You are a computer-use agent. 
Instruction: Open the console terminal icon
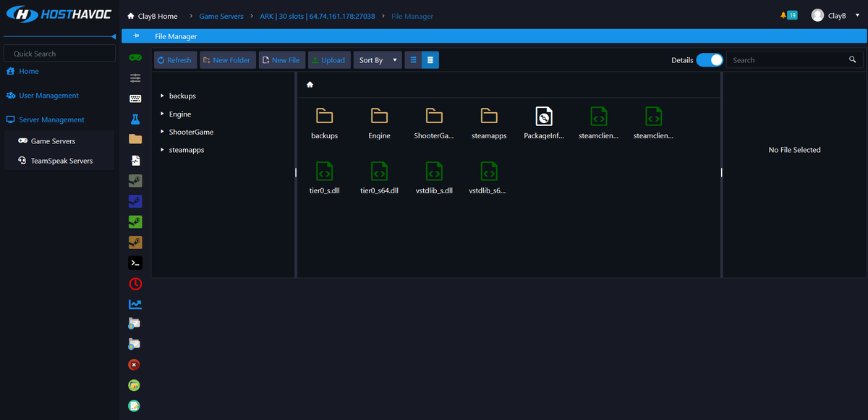click(135, 262)
